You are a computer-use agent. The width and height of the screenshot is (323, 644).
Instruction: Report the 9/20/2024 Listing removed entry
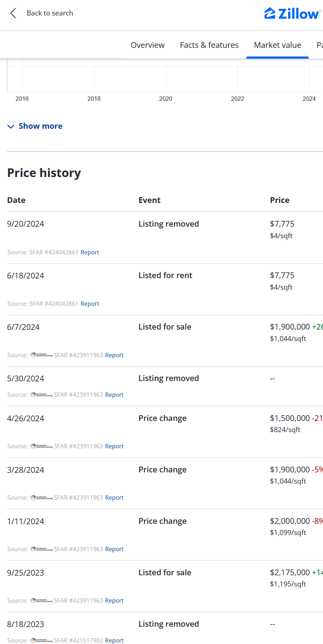pyautogui.click(x=90, y=252)
